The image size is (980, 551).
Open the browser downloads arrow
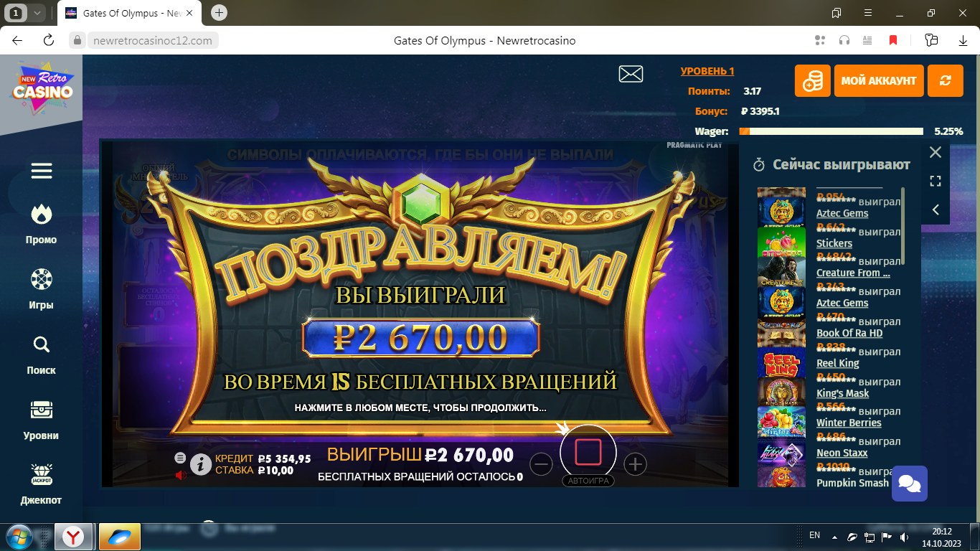[x=963, y=40]
